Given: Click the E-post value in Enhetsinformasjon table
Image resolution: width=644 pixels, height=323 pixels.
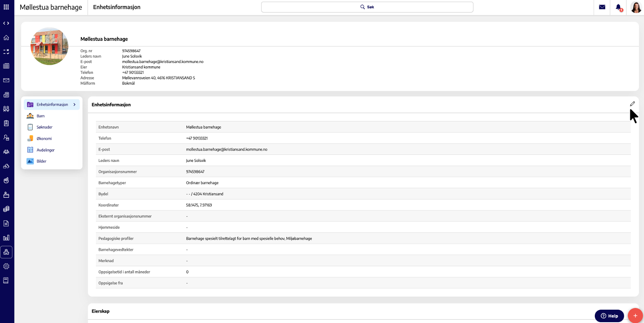Looking at the screenshot, I should [x=227, y=149].
